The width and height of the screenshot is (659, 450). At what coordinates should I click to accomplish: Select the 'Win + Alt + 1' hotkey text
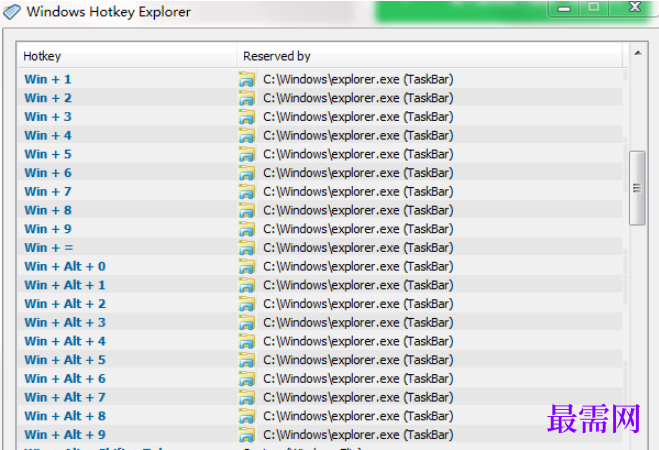65,285
